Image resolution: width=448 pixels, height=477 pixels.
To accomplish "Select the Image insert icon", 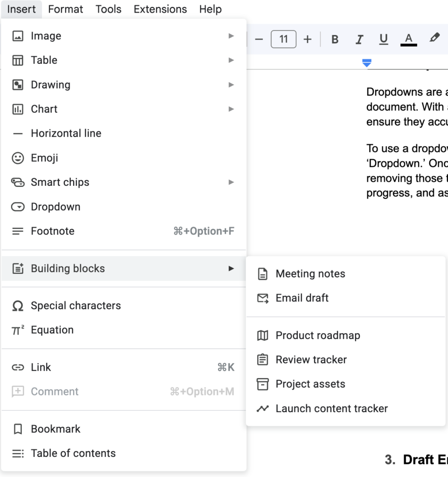I will click(x=17, y=35).
